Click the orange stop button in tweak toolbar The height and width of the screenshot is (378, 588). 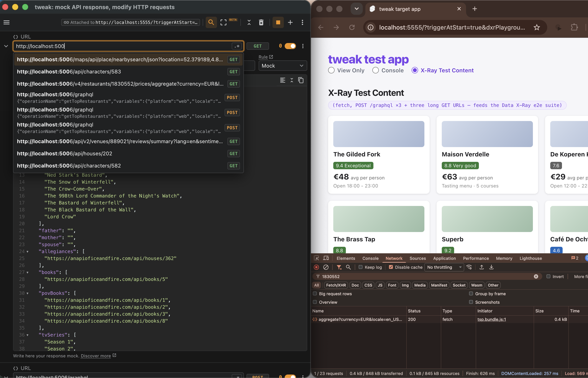(278, 22)
